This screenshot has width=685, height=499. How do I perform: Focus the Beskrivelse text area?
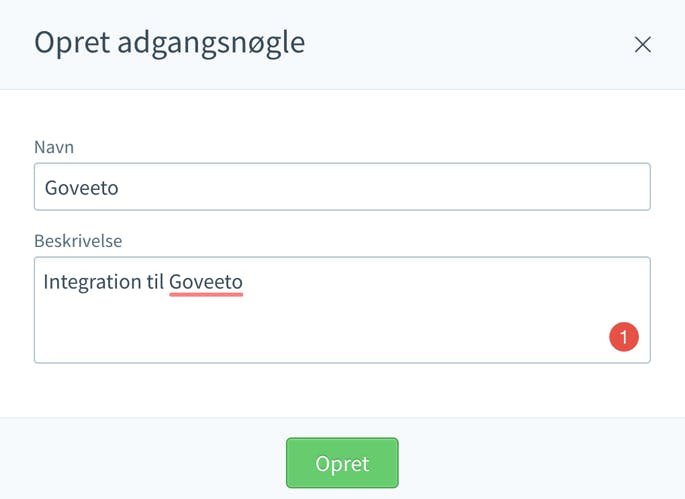342,310
